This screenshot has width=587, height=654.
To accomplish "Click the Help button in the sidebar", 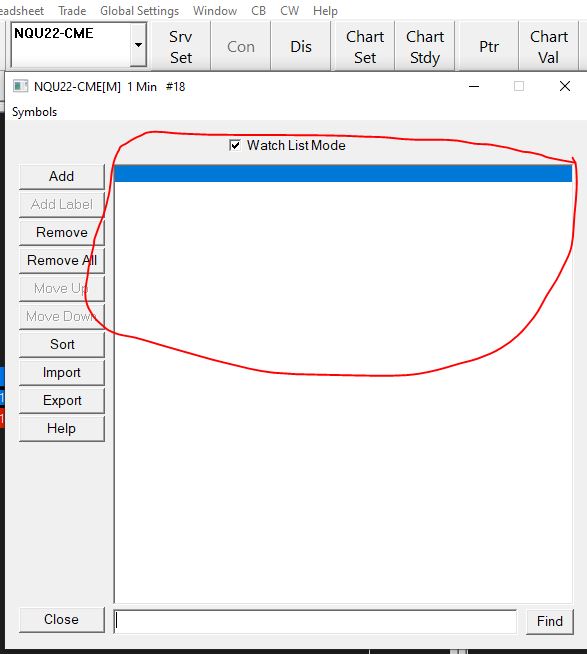I will 62,428.
